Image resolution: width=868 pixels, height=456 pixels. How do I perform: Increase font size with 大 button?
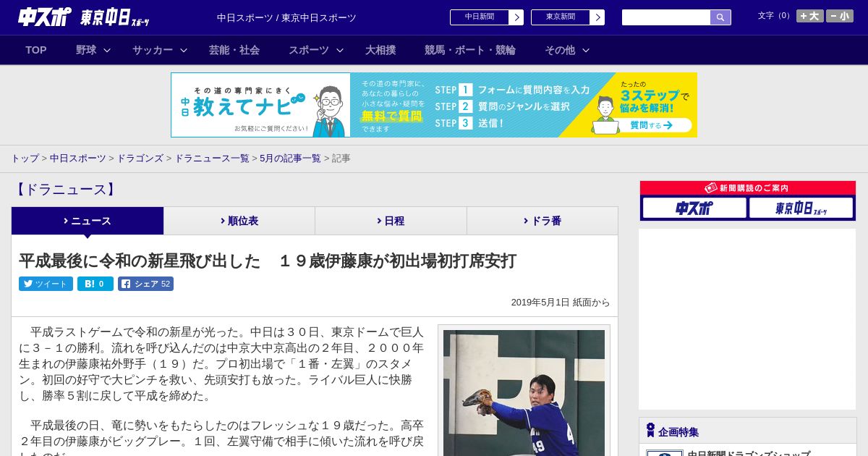click(x=810, y=16)
